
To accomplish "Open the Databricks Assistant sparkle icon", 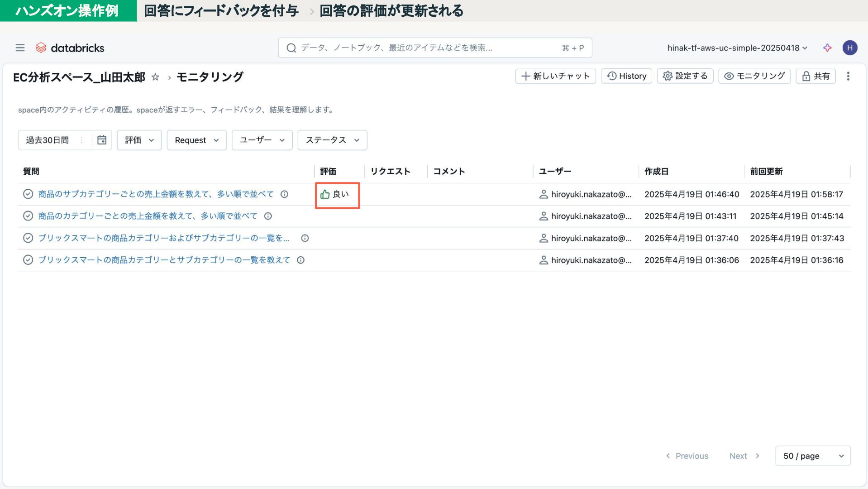I will 827,48.
